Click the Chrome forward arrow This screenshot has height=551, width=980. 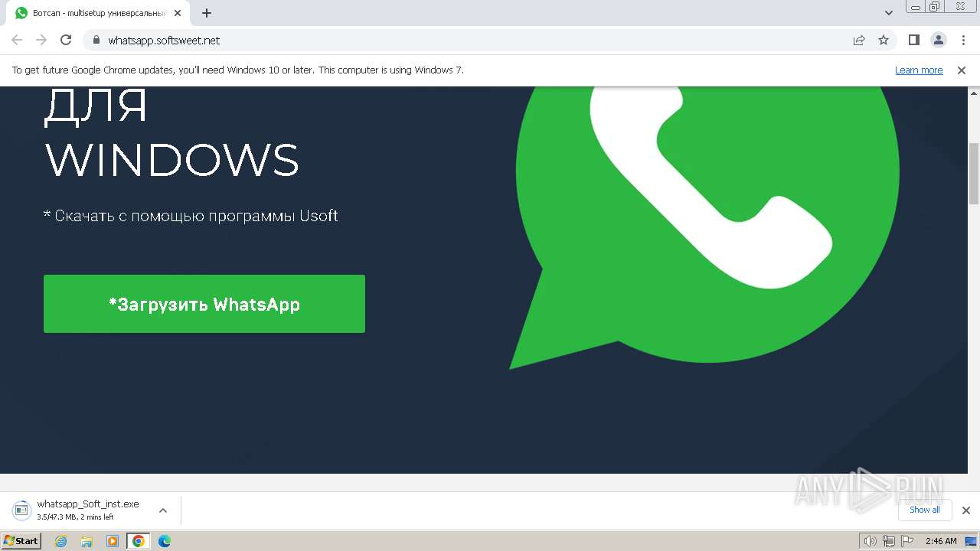coord(41,40)
